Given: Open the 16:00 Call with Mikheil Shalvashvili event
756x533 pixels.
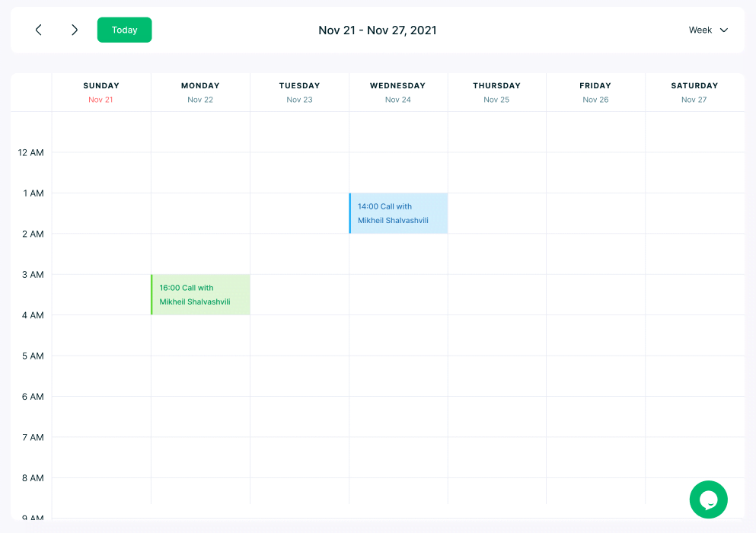Looking at the screenshot, I should click(x=200, y=295).
